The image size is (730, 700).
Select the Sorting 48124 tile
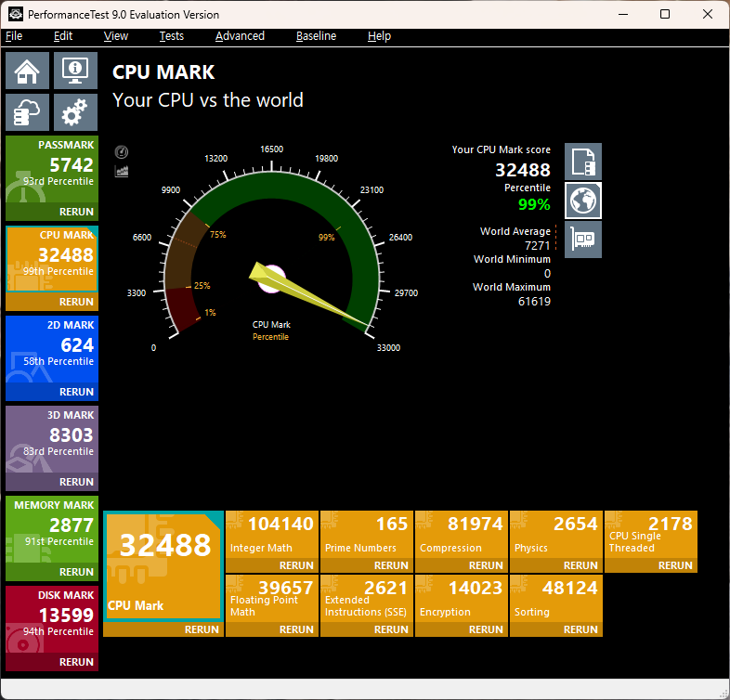click(556, 599)
